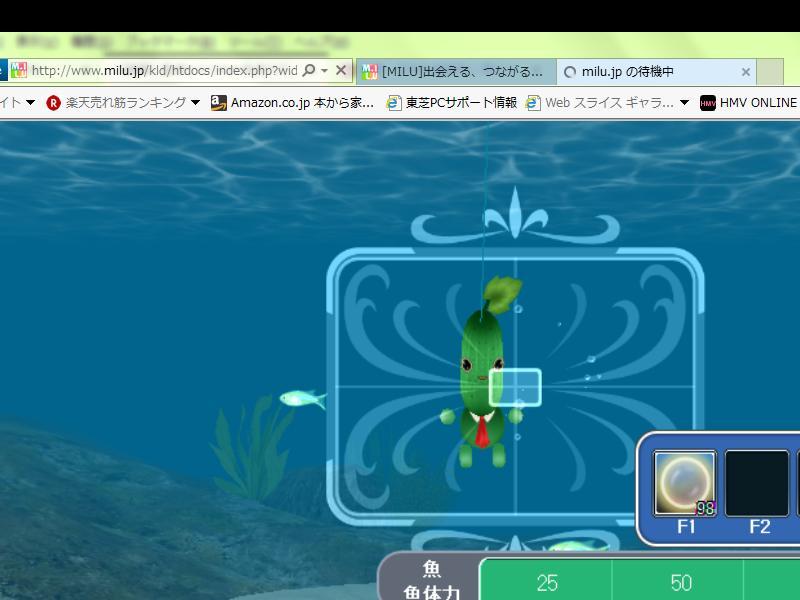Image resolution: width=800 pixels, height=600 pixels.
Task: Click the loading spinner on the milu.jp tab
Action: pyautogui.click(x=569, y=72)
